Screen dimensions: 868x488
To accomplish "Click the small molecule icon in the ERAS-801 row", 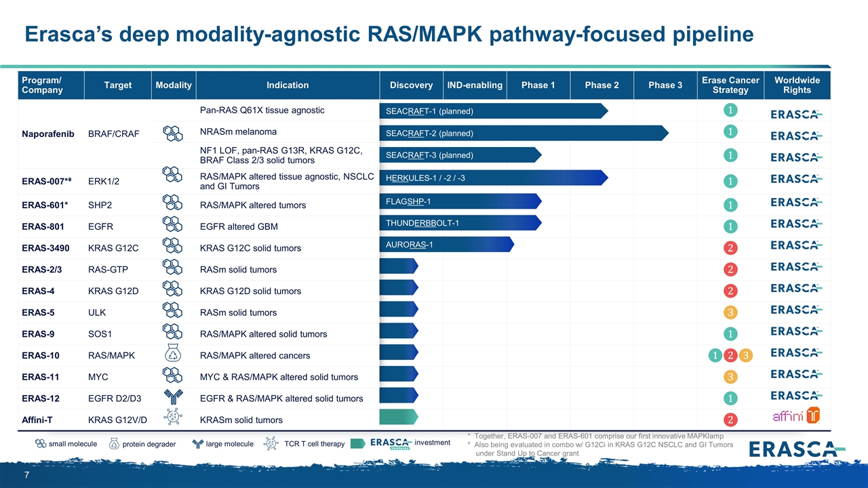I will pos(174,224).
